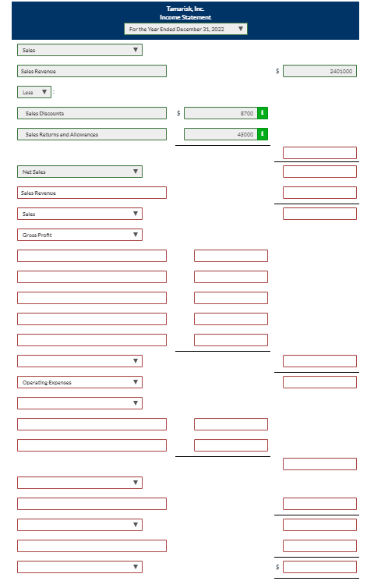Click the first empty account field under Gross Profit

[92, 256]
